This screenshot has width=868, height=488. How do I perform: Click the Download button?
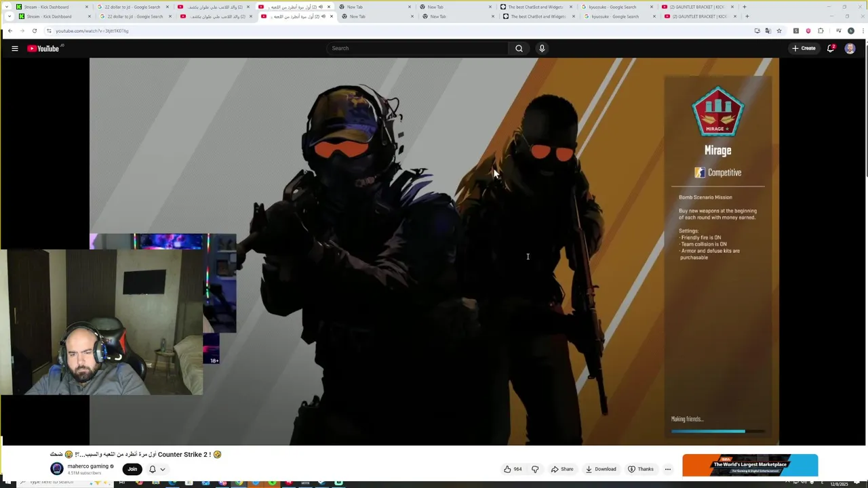coord(601,469)
